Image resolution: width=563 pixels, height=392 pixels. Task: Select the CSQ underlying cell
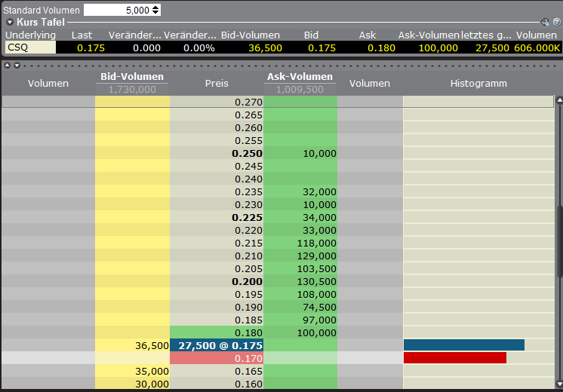click(x=29, y=47)
